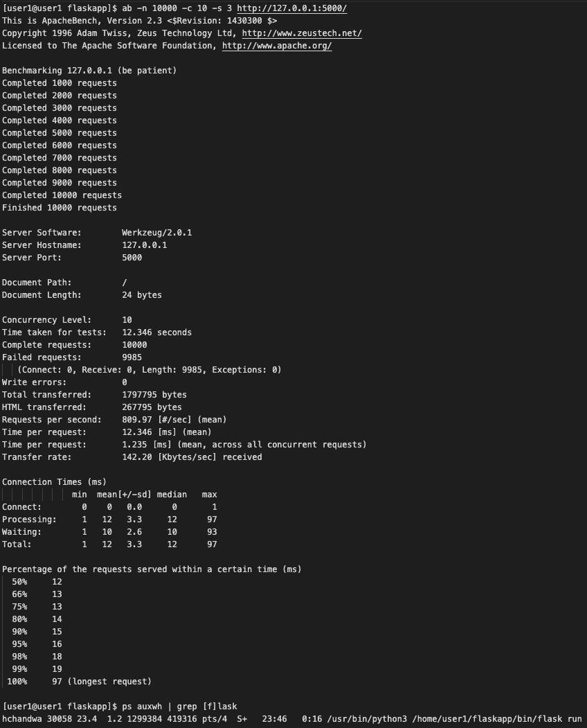Viewport: 587px width, 728px height.
Task: Click the Werkzeug/2.0.1 server software value
Action: (156, 233)
